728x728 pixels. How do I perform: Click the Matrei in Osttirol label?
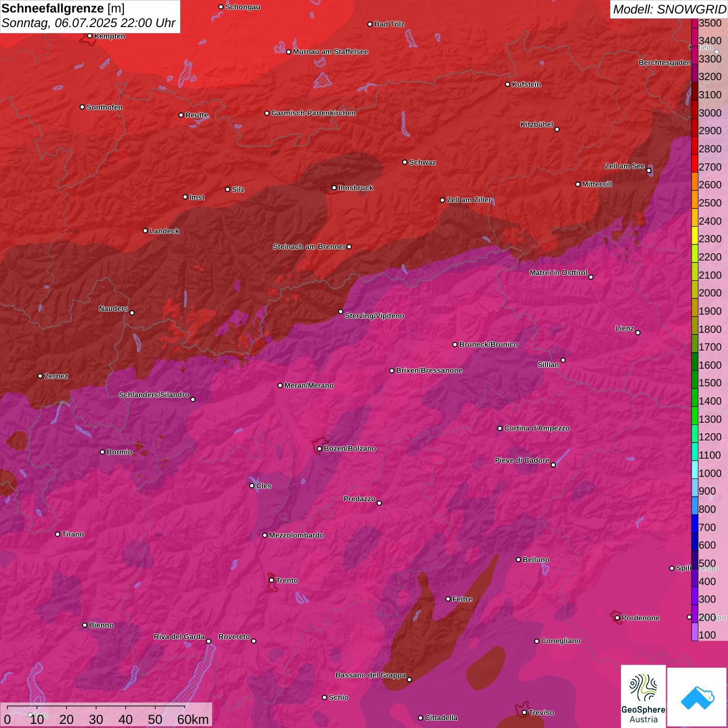[x=558, y=272]
